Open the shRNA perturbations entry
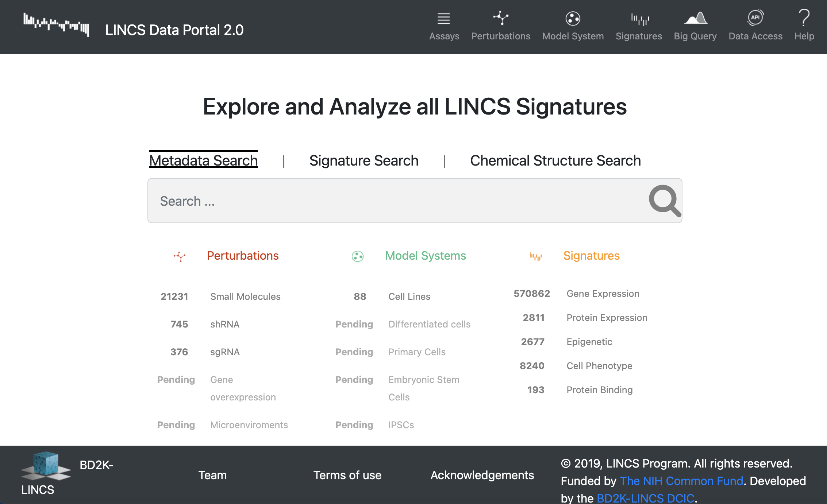Viewport: 827px width, 504px height. 225,324
